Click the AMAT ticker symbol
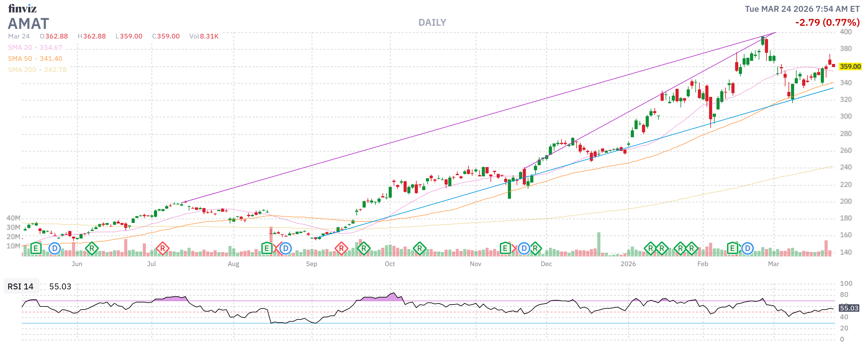868x349 pixels. click(x=29, y=24)
